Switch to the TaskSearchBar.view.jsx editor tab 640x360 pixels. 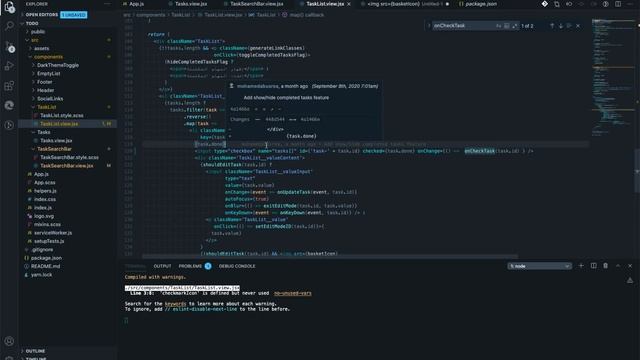[x=257, y=4]
